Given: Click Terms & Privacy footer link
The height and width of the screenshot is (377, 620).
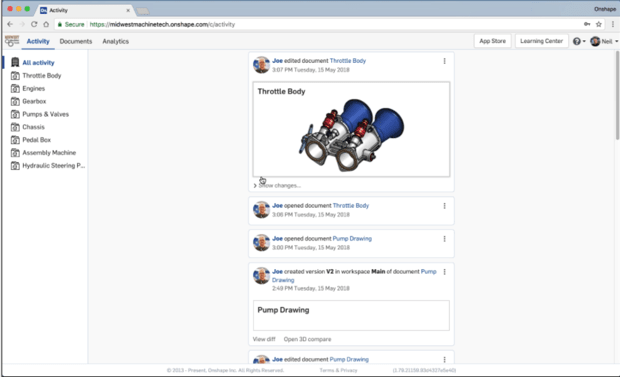Looking at the screenshot, I should tap(338, 370).
